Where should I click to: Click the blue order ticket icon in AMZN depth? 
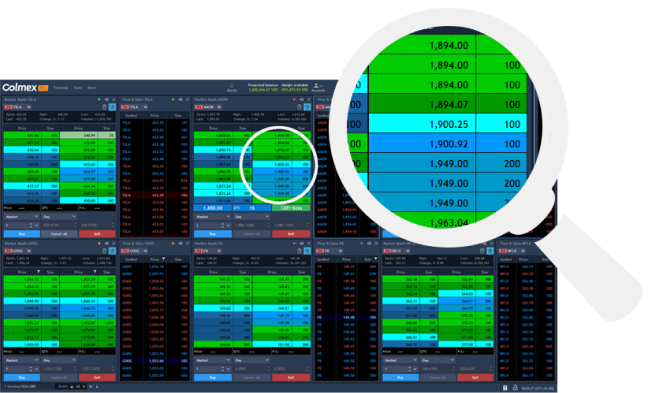click(x=307, y=107)
